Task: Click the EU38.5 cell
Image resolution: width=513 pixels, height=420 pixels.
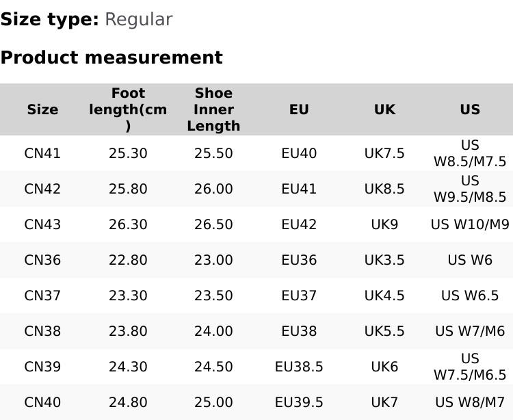Action: coord(299,367)
